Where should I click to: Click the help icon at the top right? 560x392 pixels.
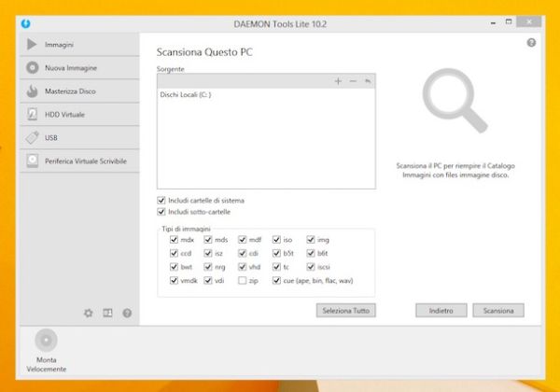(x=531, y=43)
